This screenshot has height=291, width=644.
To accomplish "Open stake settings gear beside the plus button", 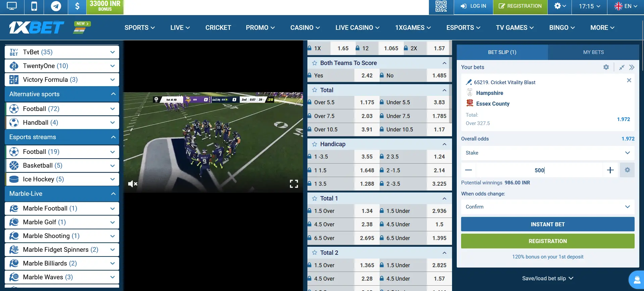I will (627, 170).
